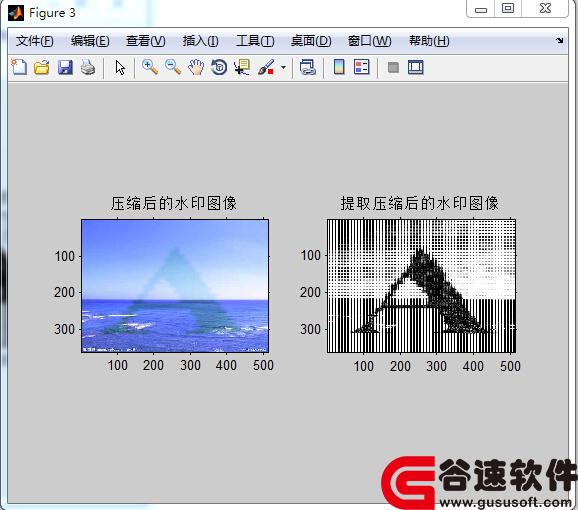Screen dimensions: 578x510
Task: Click the New Figure icon
Action: pos(19,67)
